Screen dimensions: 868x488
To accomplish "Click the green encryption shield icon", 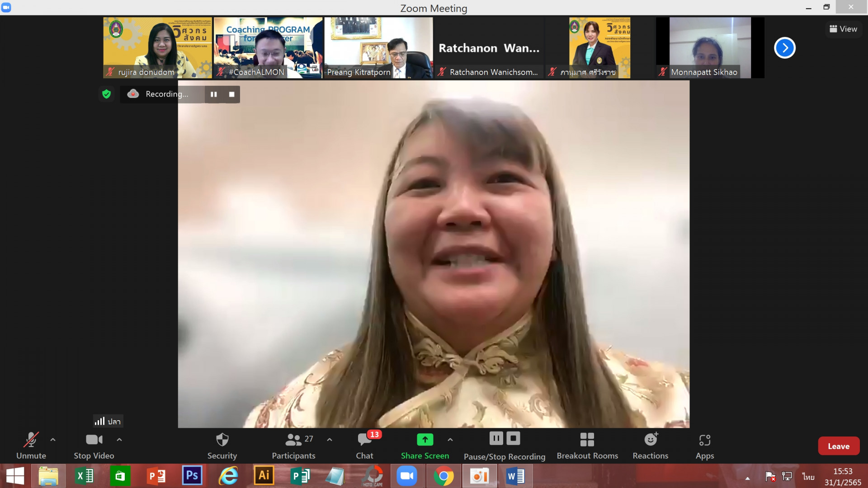I will pyautogui.click(x=106, y=94).
